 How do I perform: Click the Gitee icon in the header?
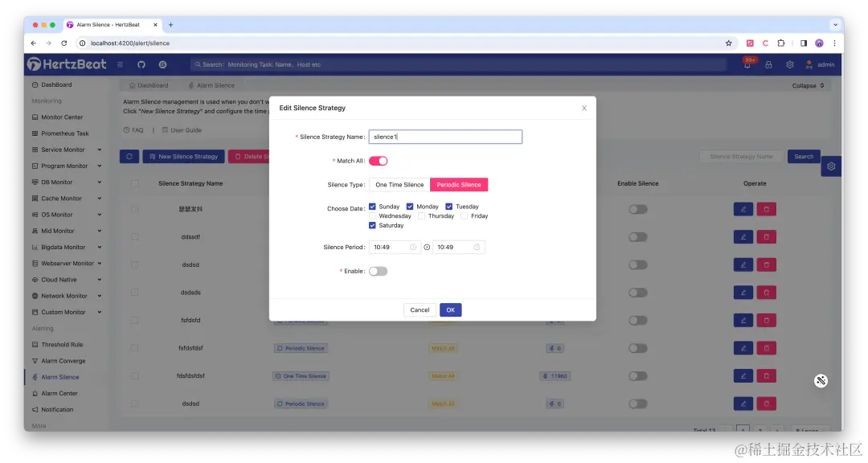click(x=162, y=65)
